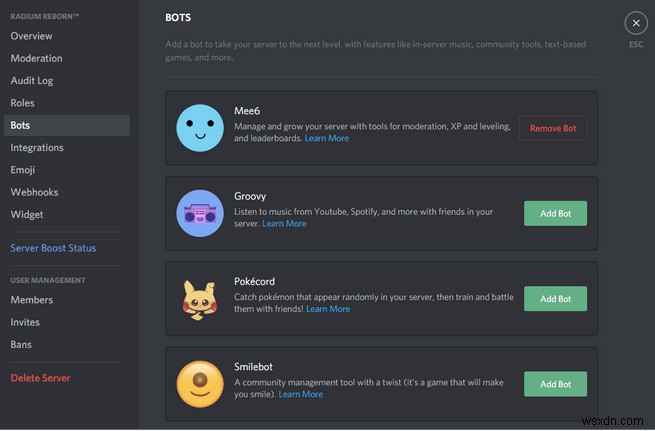The width and height of the screenshot is (655, 431).
Task: Add Smilebot to the server
Action: tap(555, 384)
